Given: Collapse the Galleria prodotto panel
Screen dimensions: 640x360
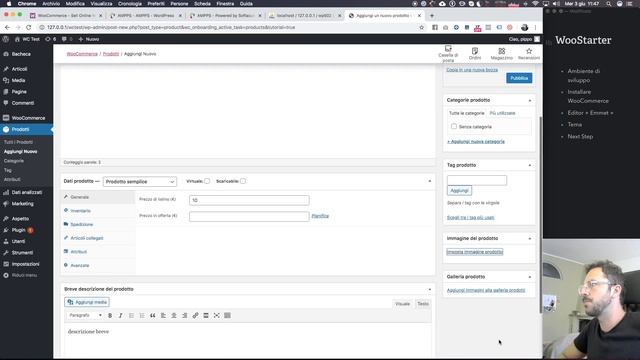Looking at the screenshot, I should pyautogui.click(x=530, y=277).
